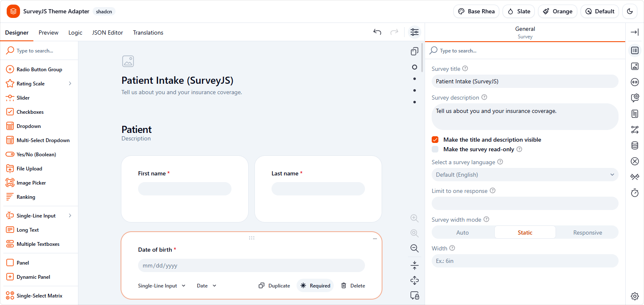Screen dimensions: 644x305
Task: Open the Conditions logic category icon
Action: tap(635, 130)
